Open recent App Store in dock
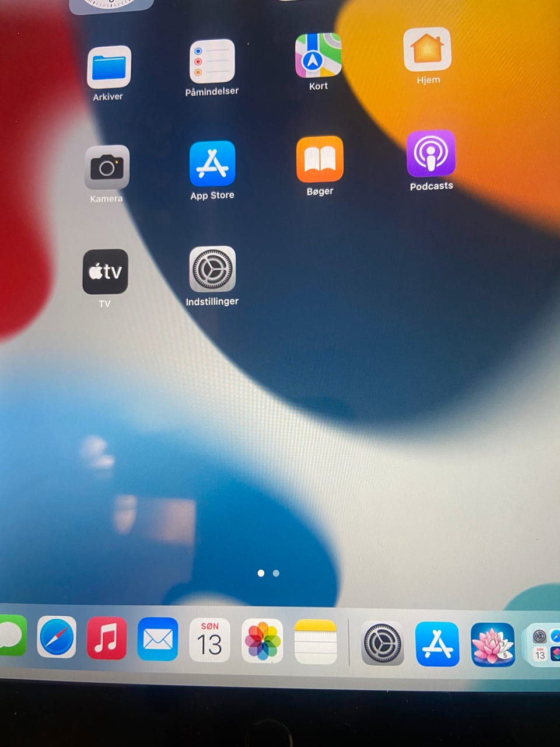 tap(437, 644)
